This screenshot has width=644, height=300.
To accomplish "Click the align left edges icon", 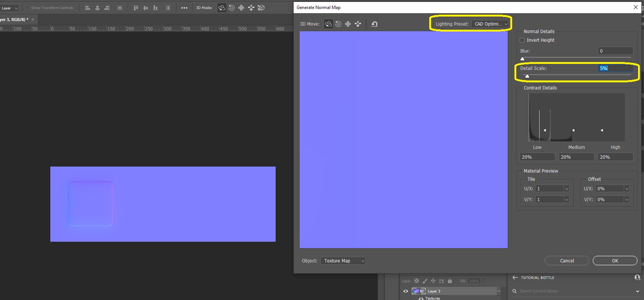I will pos(87,8).
